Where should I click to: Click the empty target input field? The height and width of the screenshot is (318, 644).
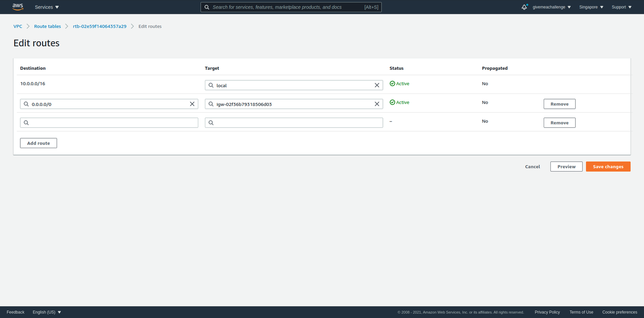(294, 123)
